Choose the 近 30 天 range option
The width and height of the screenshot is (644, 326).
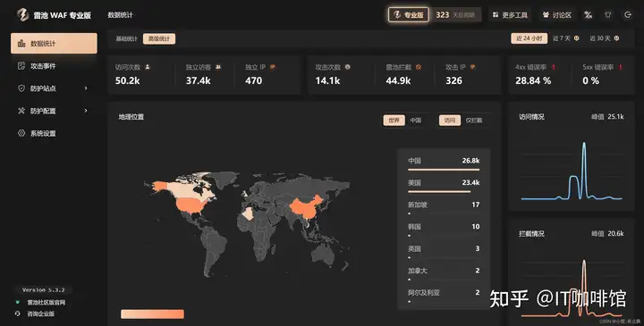pyautogui.click(x=604, y=38)
